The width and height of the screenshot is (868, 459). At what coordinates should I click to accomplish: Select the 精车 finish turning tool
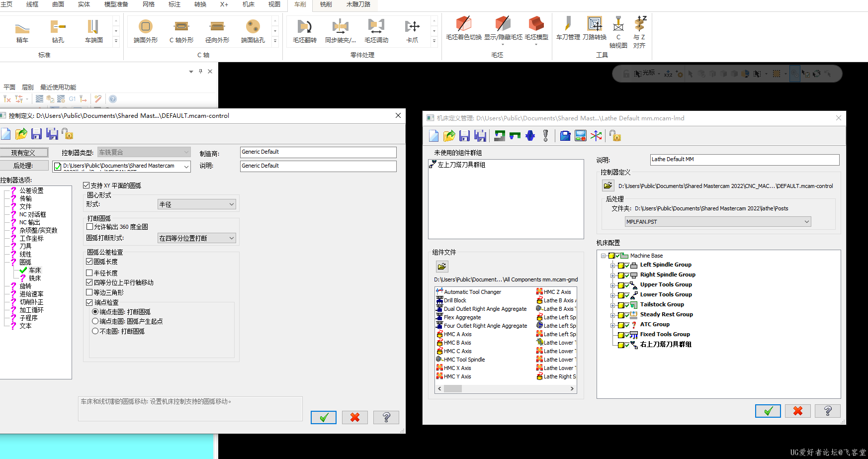[x=22, y=31]
